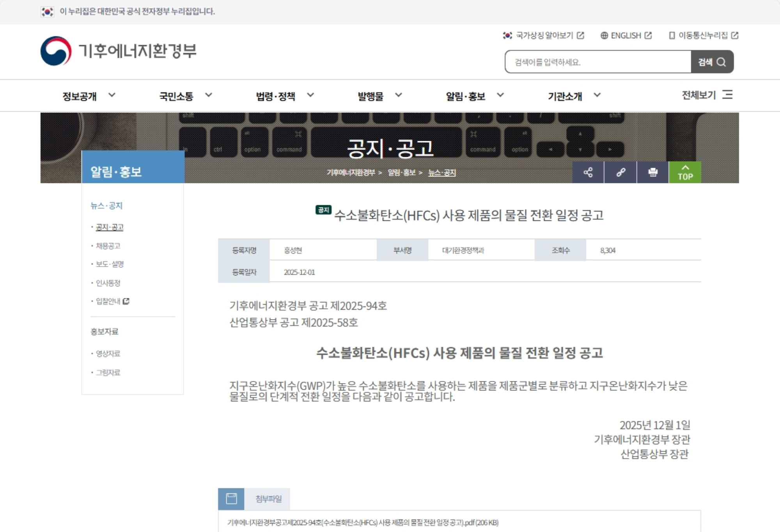Viewport: 780px width, 532px height.
Task: Expand the 법령·정책 dropdown arrow
Action: 310,95
